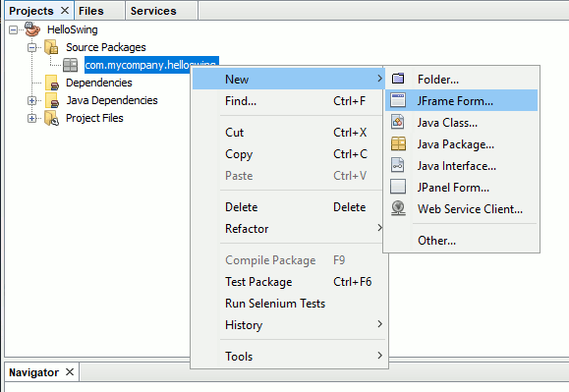Click the Dependencies folder icon
The width and height of the screenshot is (569, 392).
(x=52, y=83)
